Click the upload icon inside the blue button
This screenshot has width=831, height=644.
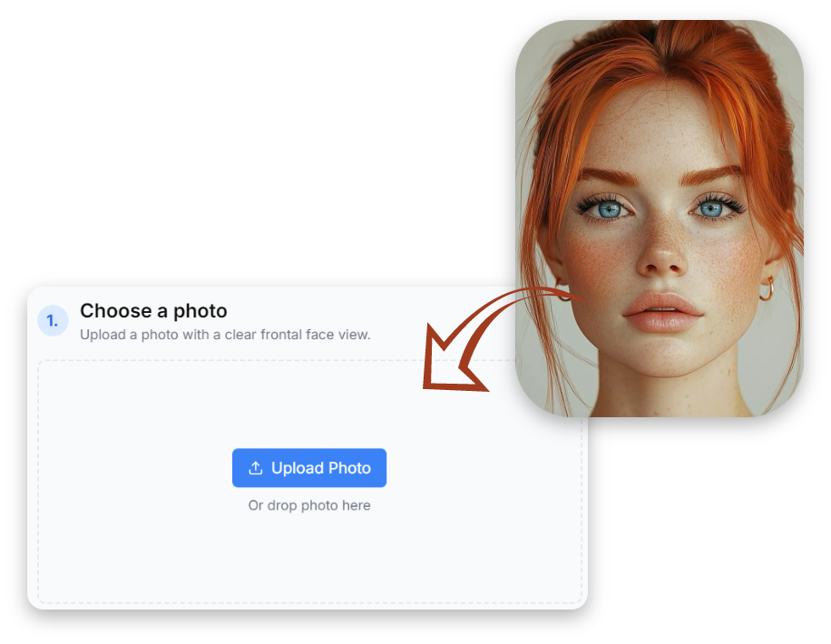255,467
